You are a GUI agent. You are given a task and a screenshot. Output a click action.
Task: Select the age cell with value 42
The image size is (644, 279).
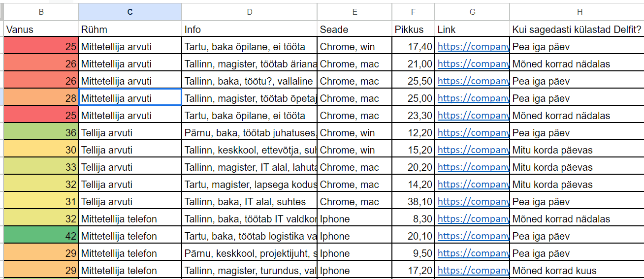click(41, 236)
